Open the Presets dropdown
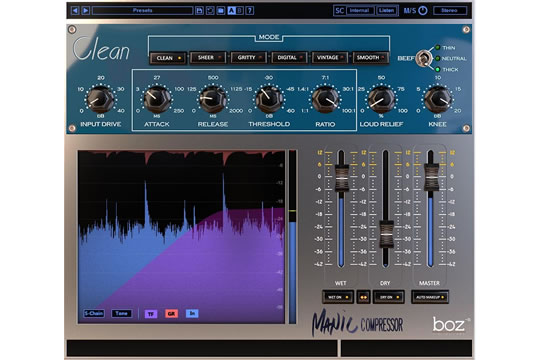540x360 pixels. [142, 11]
